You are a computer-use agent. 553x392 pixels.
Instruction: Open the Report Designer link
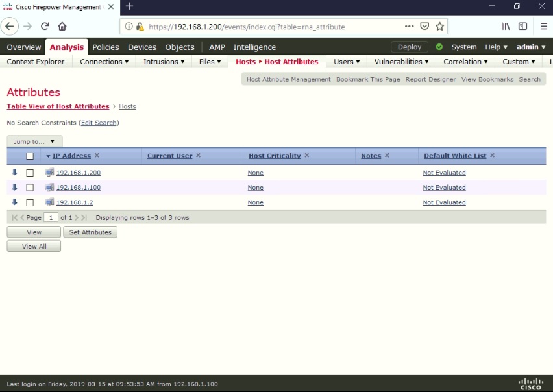[x=430, y=79]
